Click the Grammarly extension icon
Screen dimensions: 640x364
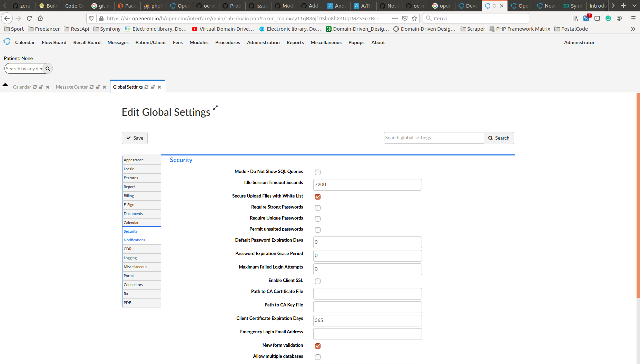pyautogui.click(x=608, y=18)
